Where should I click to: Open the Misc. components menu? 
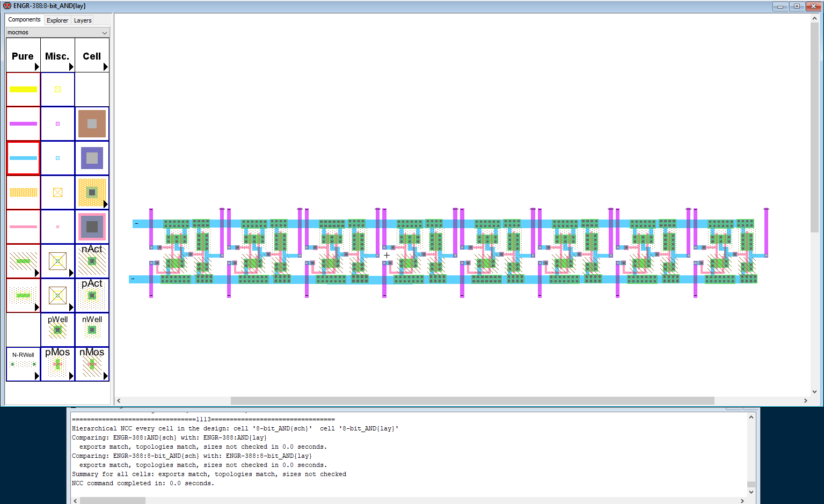pyautogui.click(x=57, y=55)
